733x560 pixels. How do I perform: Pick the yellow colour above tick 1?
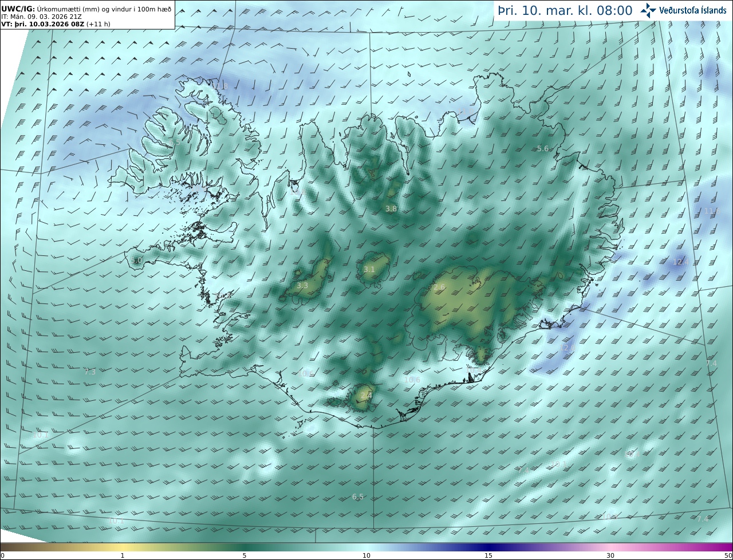(123, 547)
